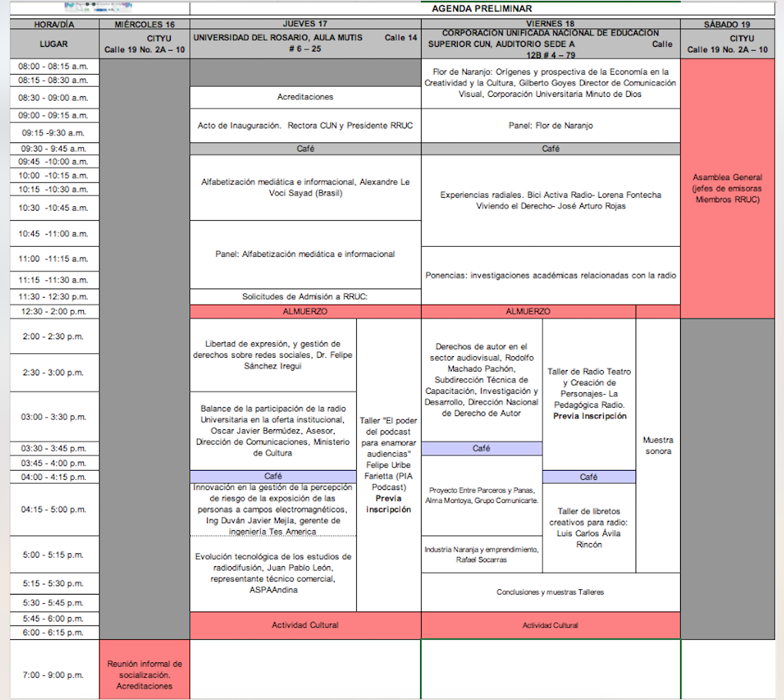Click the Alexandre Le Voci Sayad session

305,188
